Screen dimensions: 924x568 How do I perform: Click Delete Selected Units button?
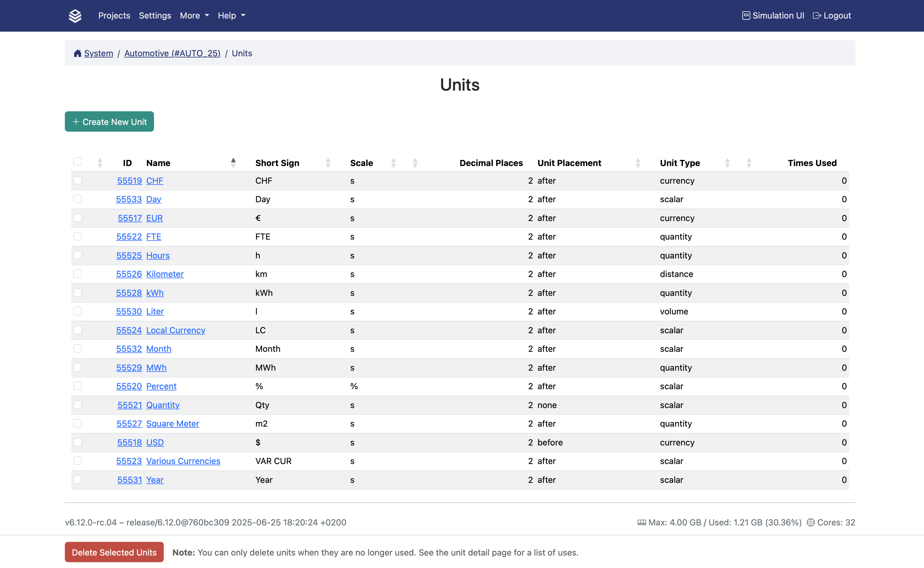click(x=114, y=552)
